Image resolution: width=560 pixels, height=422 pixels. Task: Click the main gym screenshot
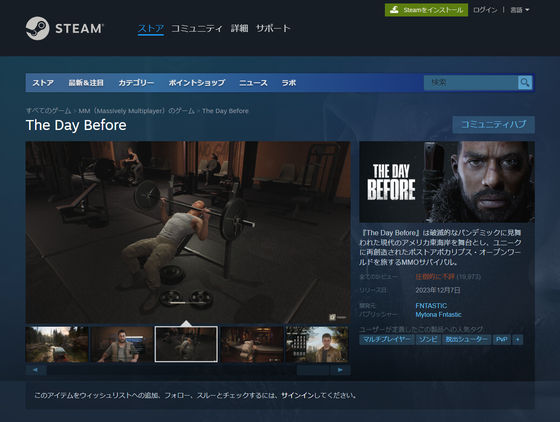(x=188, y=232)
